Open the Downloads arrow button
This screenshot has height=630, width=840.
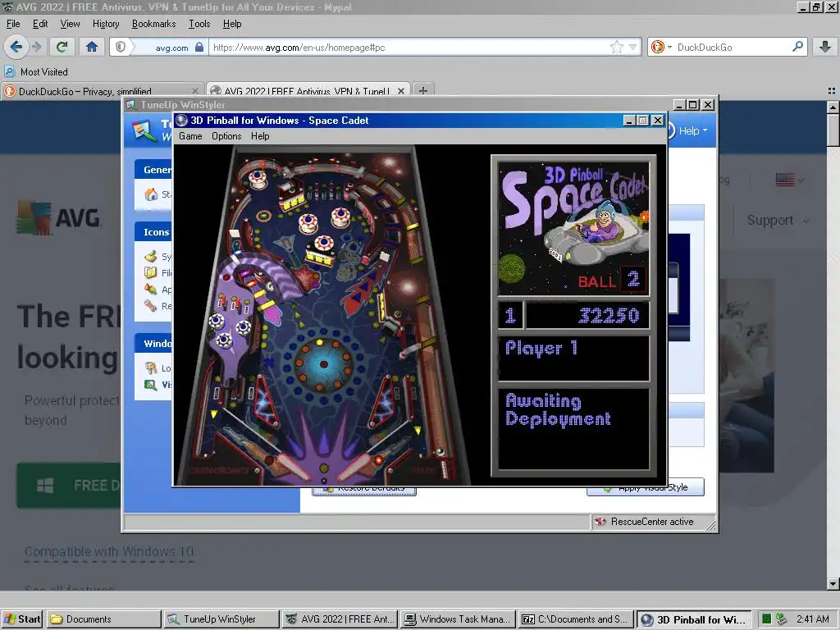pos(825,47)
